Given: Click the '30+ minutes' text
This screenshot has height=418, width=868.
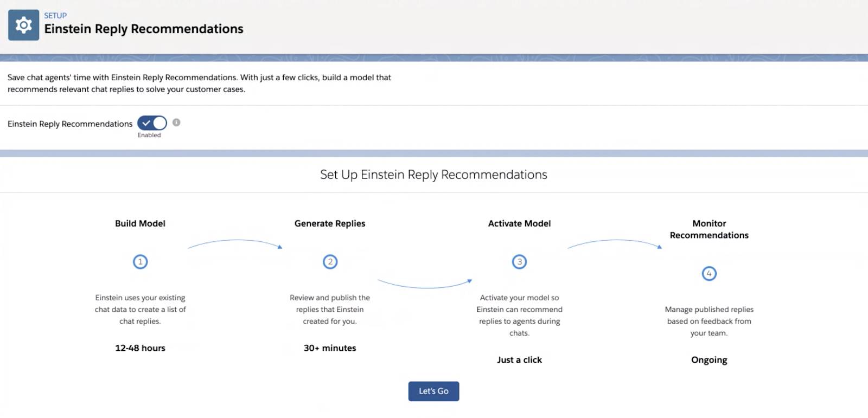Looking at the screenshot, I should (x=330, y=348).
